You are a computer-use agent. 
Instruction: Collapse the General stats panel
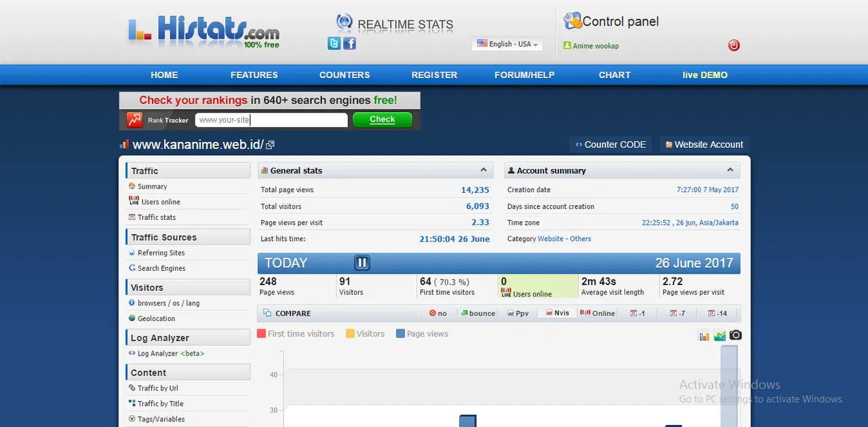pyautogui.click(x=484, y=170)
